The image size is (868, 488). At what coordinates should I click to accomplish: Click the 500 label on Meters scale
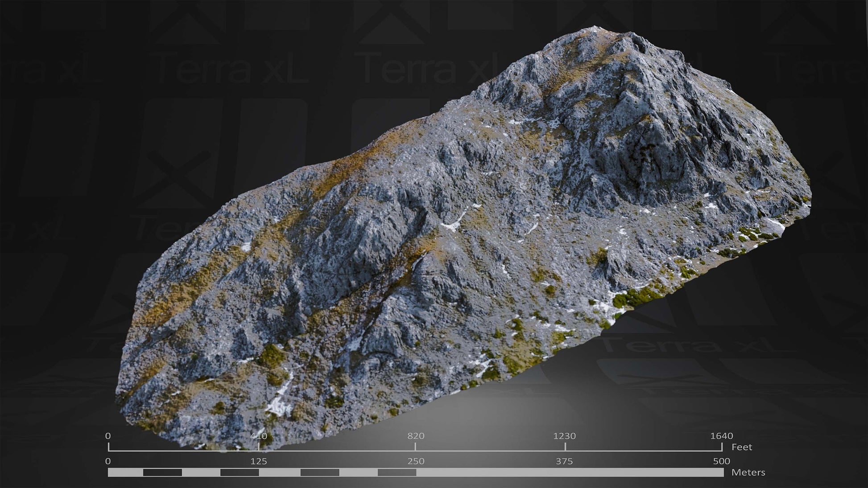pos(722,461)
